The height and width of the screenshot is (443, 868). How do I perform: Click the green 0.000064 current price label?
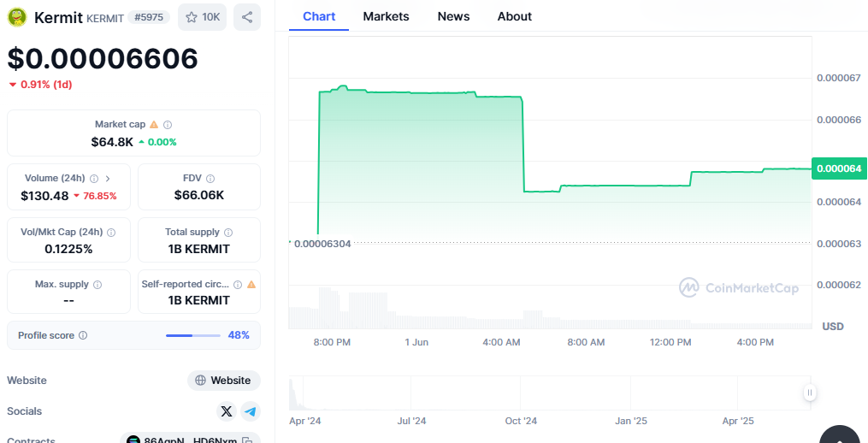point(839,168)
